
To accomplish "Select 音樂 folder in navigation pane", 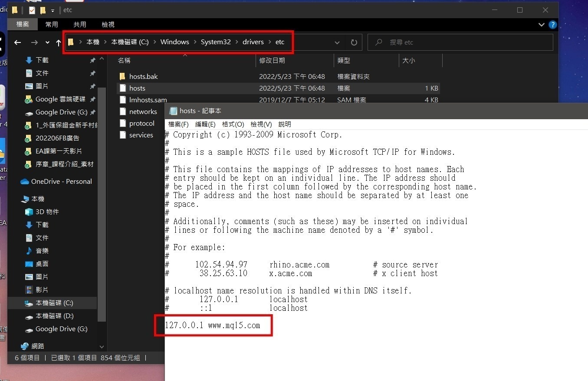I will click(42, 251).
